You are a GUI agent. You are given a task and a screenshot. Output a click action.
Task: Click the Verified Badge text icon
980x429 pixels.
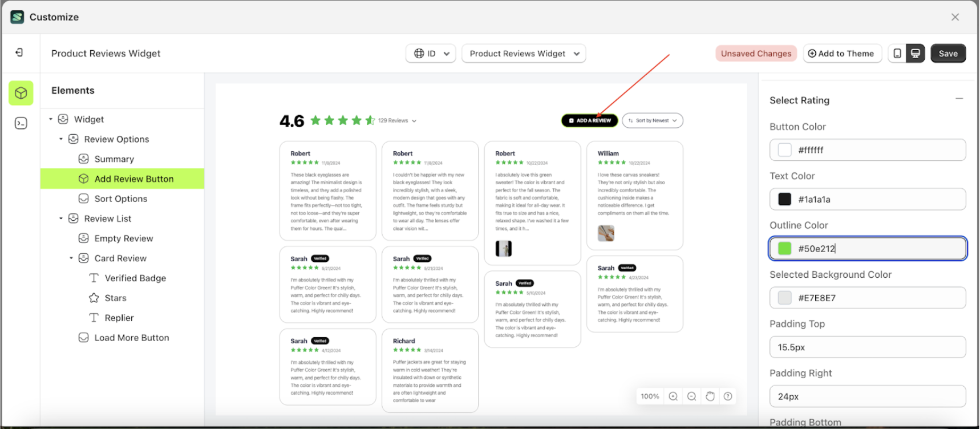[x=94, y=278]
